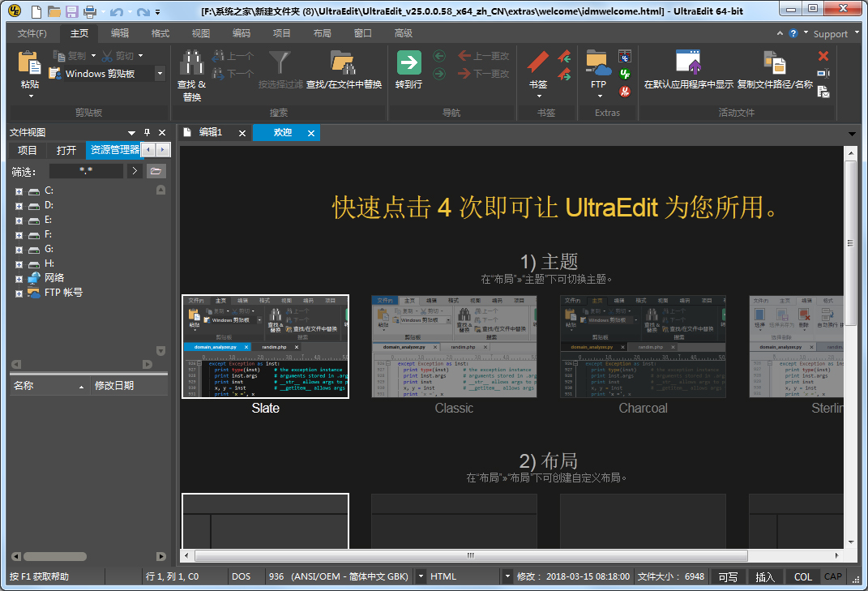Click the rename active file icon

tap(823, 73)
